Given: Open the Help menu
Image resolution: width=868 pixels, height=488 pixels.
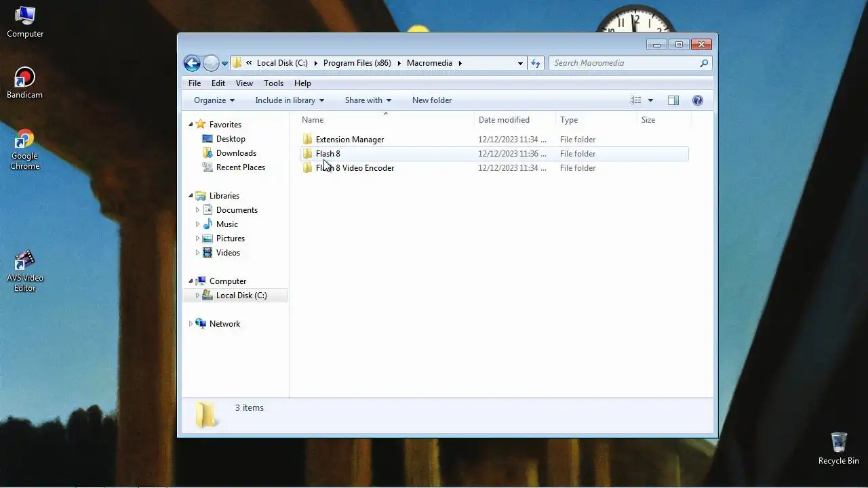Looking at the screenshot, I should tap(302, 83).
